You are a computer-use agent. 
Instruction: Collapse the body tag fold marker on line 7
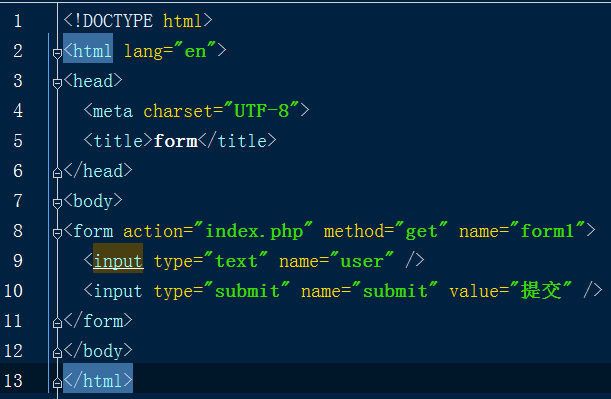pos(57,203)
